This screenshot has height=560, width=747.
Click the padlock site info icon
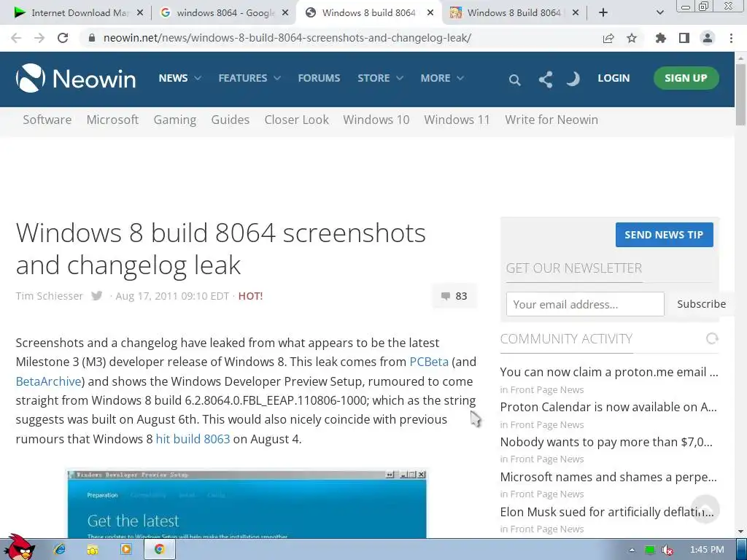coord(92,38)
